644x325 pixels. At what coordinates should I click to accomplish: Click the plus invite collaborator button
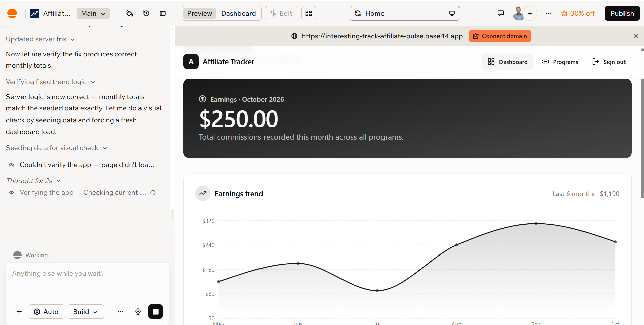[530, 13]
